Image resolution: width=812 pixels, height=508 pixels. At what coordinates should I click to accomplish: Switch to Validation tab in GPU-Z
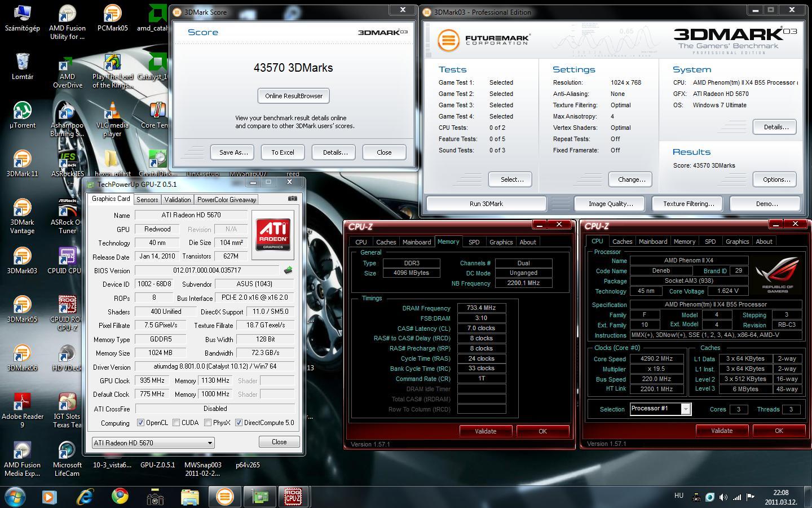pyautogui.click(x=178, y=199)
